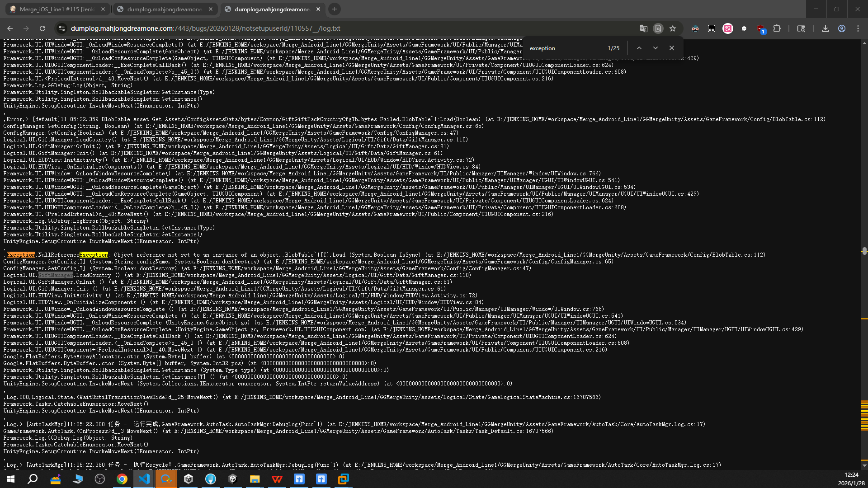Open the Downloads icon in the toolbar

pos(825,28)
